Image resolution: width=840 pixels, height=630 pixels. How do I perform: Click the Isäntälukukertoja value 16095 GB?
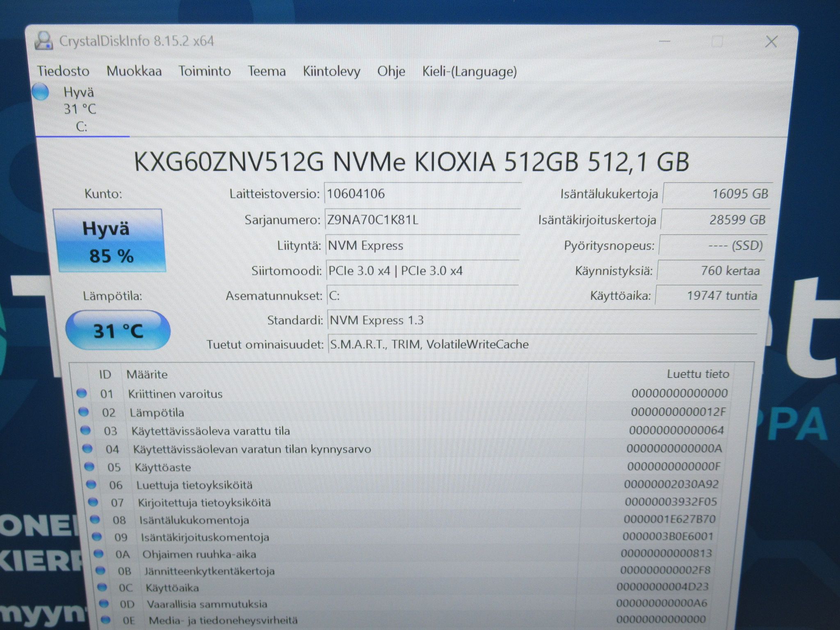718,194
